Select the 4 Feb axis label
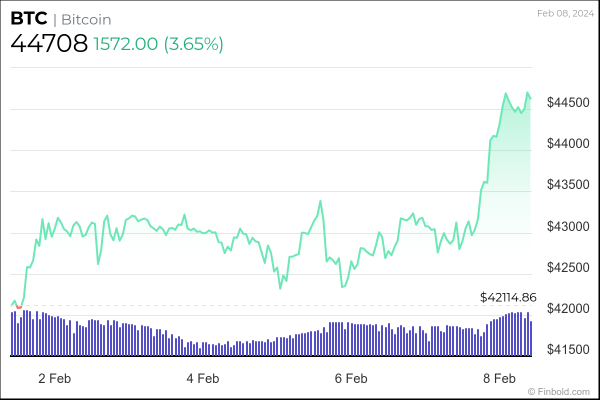600x400 pixels. 202,379
